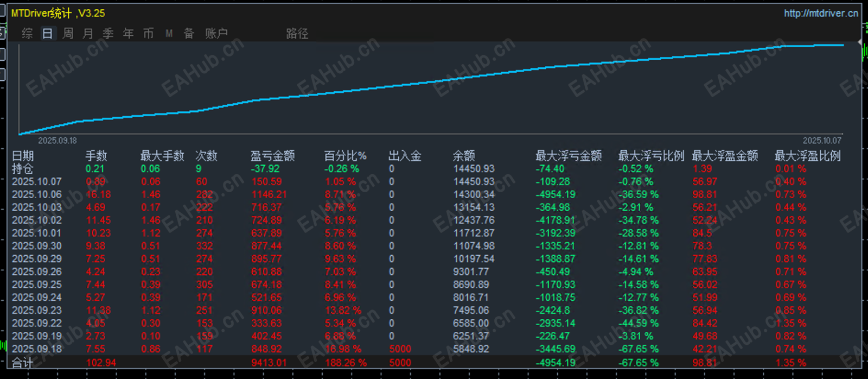Select the 日 daily statistics tab
The width and height of the screenshot is (868, 379).
tap(47, 34)
